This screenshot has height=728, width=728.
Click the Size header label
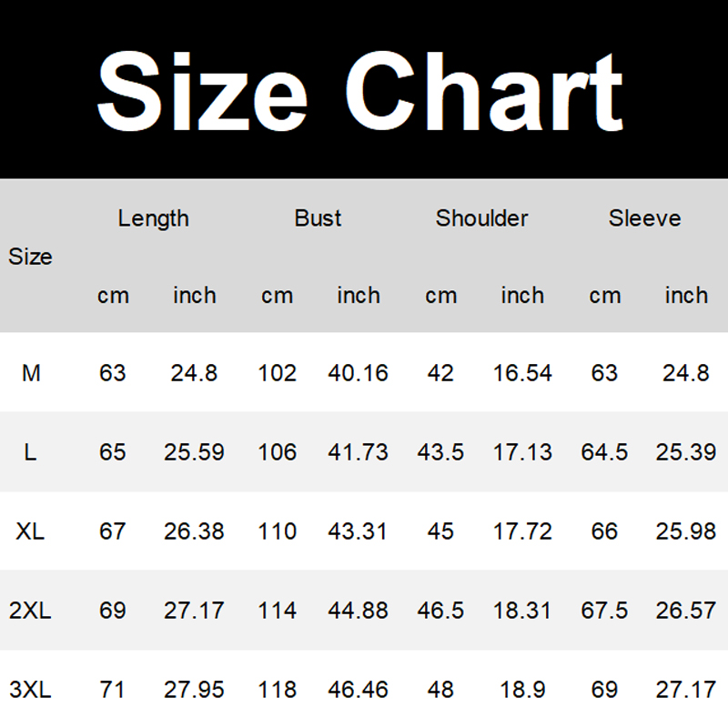tap(31, 257)
